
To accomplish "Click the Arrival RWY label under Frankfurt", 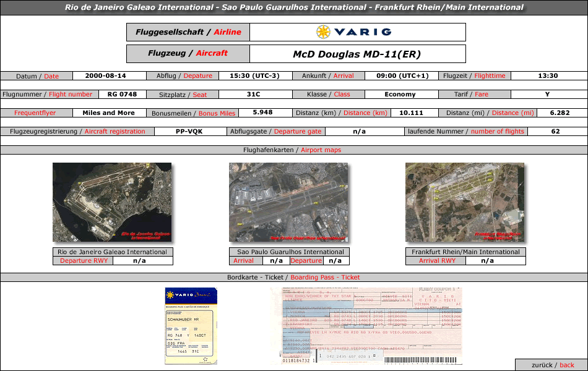I will click(436, 261).
